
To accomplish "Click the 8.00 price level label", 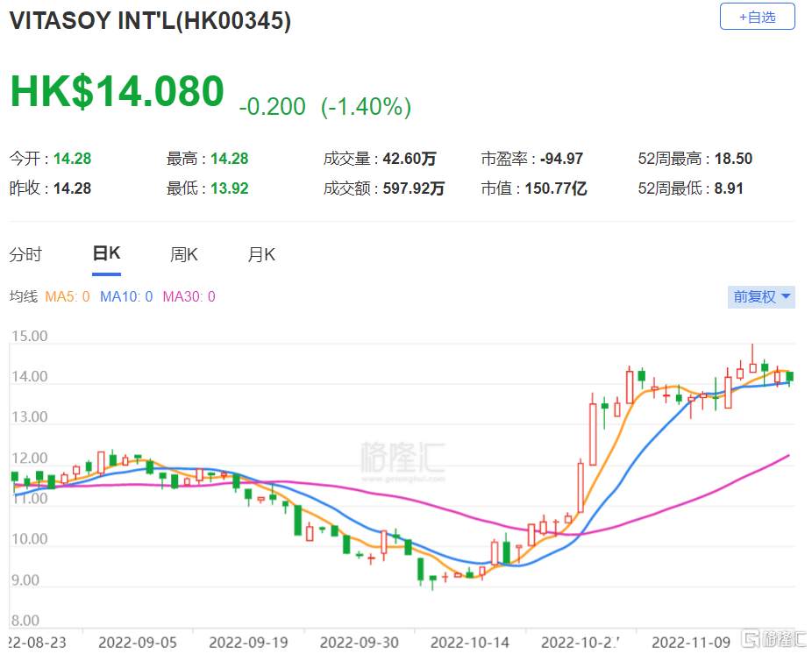I will (x=25, y=621).
